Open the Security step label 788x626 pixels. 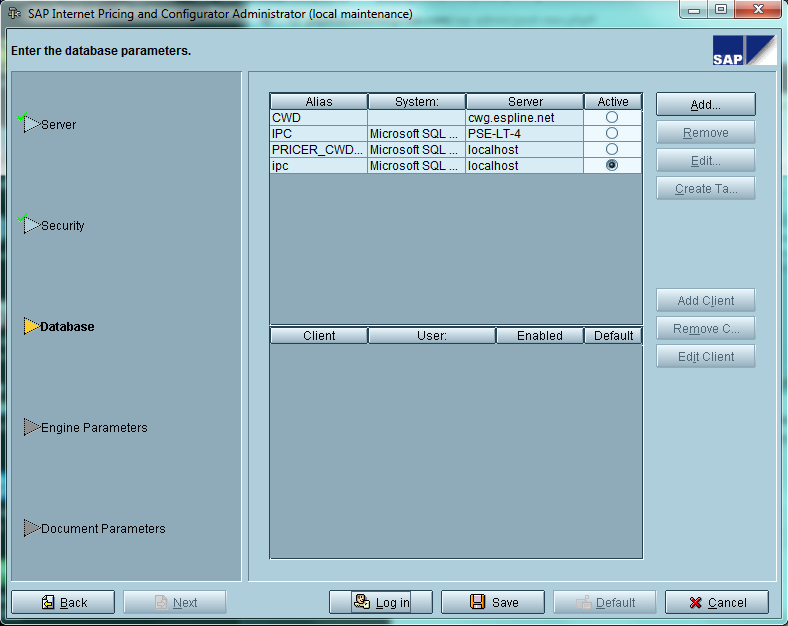pyautogui.click(x=62, y=226)
